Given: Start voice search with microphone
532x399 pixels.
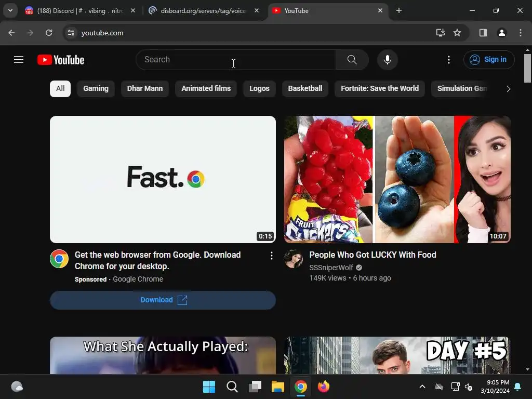Looking at the screenshot, I should tap(388, 60).
